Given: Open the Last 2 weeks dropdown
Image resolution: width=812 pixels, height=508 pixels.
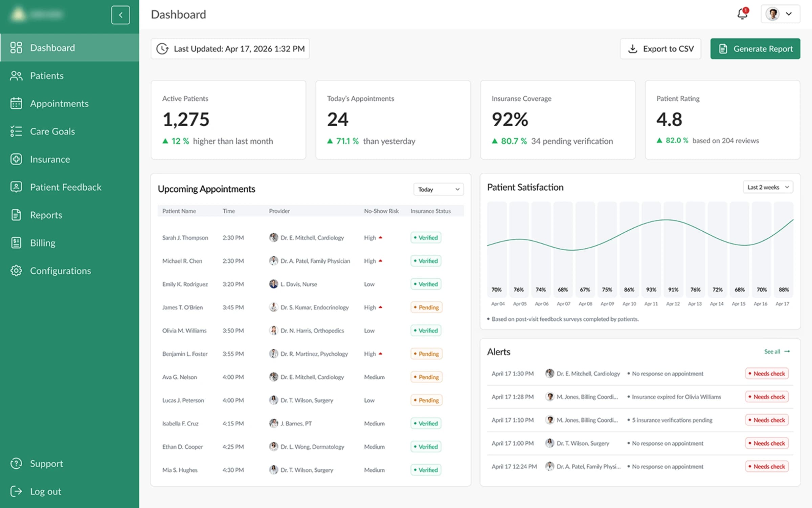Looking at the screenshot, I should (x=768, y=187).
